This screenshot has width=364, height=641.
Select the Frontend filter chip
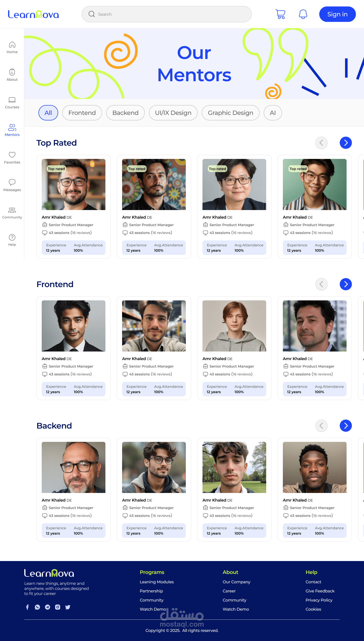82,113
